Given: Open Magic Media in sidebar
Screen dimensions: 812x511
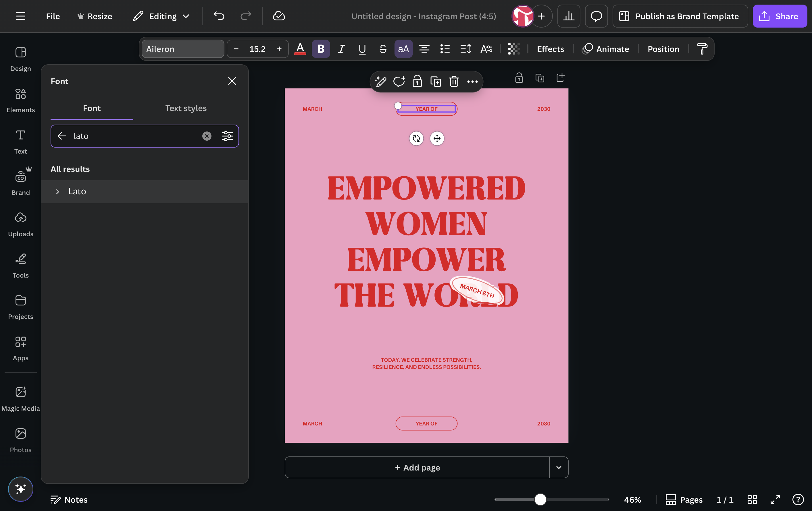Looking at the screenshot, I should coord(21,399).
